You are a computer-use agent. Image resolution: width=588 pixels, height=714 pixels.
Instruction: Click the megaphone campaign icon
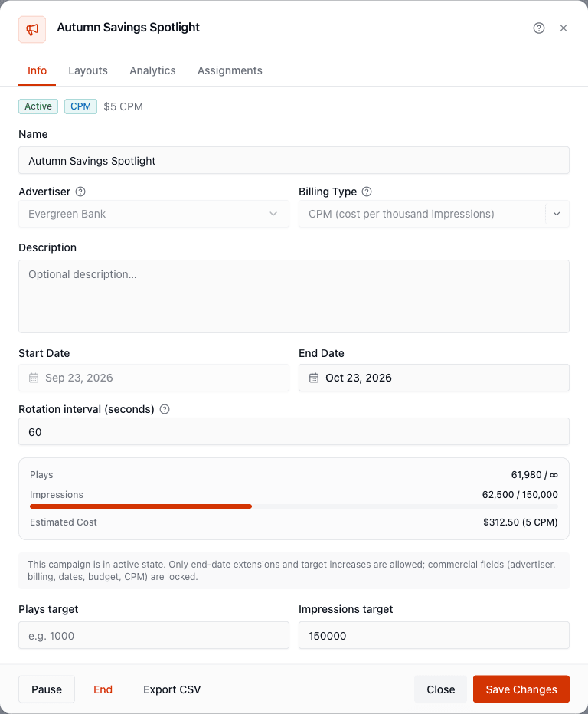(32, 30)
